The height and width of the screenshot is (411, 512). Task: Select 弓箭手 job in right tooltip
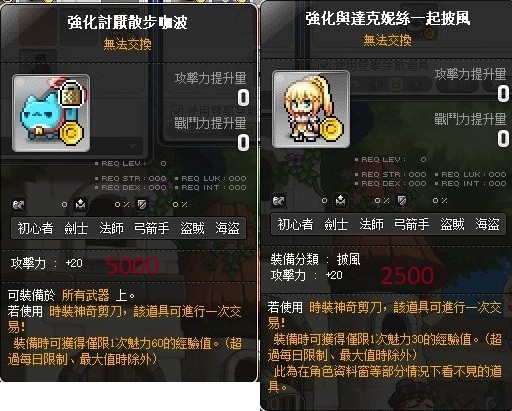[412, 224]
